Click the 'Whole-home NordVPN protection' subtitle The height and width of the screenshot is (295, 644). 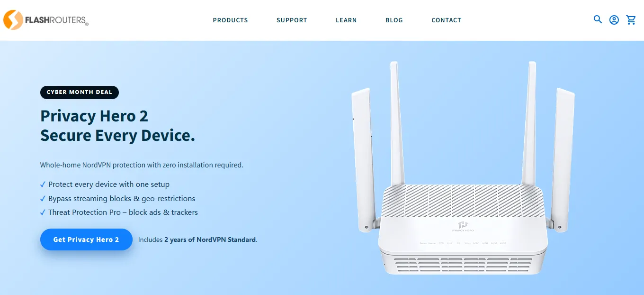pyautogui.click(x=142, y=166)
